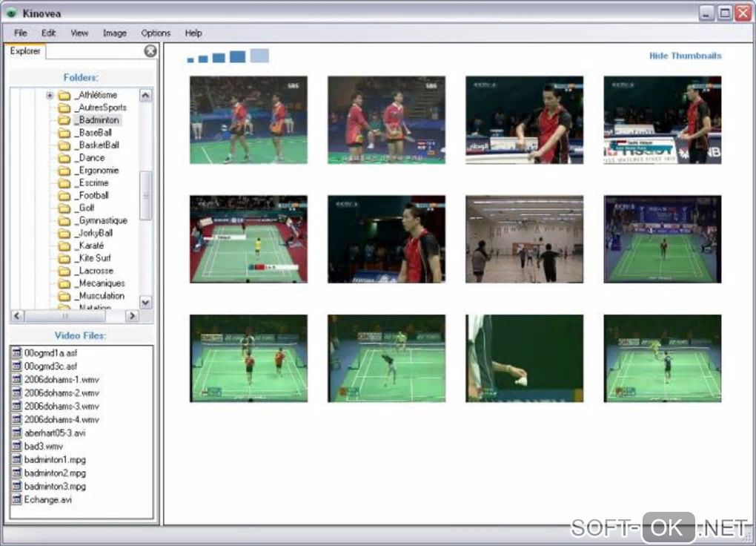756x546 pixels.
Task: Select the 2006dohams-3.wmv video file
Action: tap(62, 407)
